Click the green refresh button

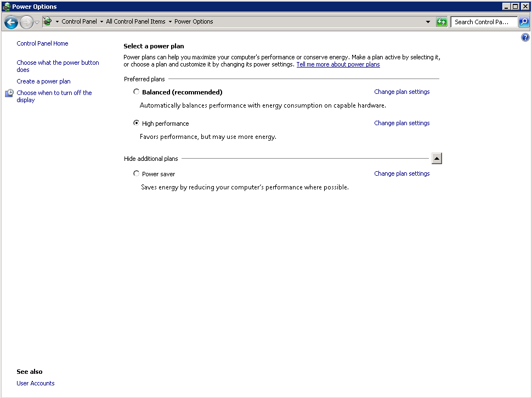[x=442, y=22]
